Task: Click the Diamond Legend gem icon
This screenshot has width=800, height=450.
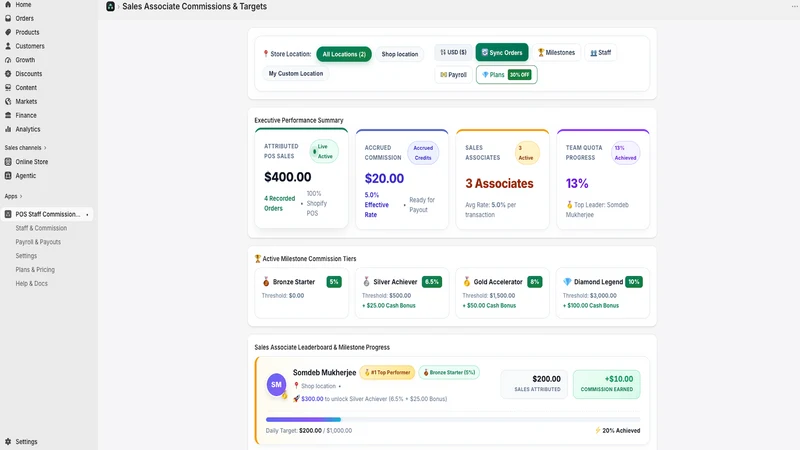Action: point(567,282)
